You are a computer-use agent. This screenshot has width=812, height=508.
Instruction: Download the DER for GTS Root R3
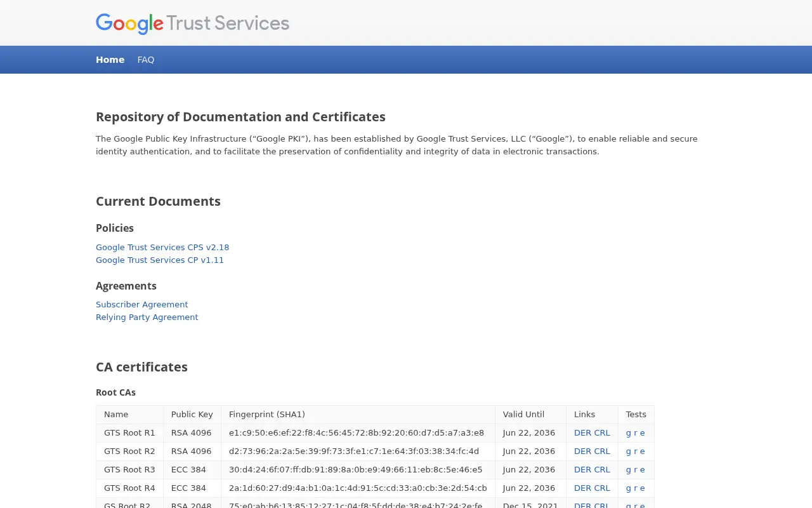[582, 470]
